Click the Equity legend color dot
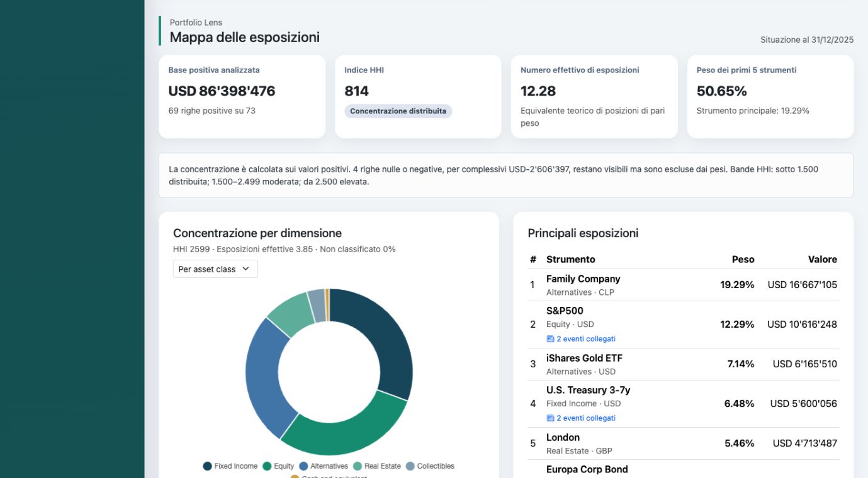Screen dimensions: 868x478 click(267, 466)
